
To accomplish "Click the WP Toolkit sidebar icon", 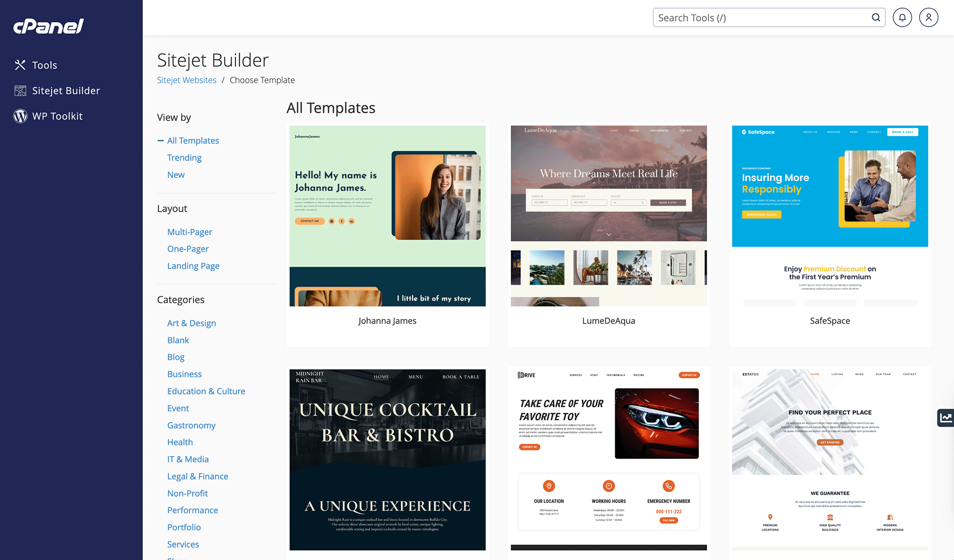I will [20, 115].
